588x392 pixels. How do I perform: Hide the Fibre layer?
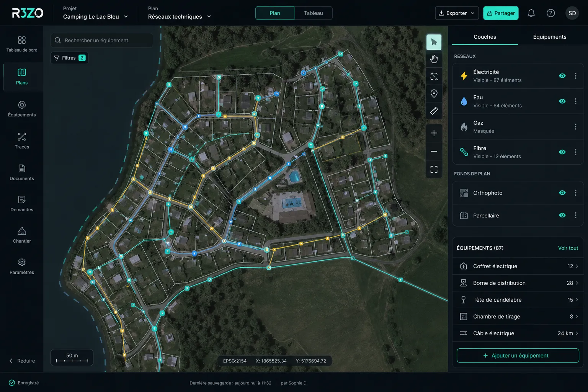[x=562, y=152]
